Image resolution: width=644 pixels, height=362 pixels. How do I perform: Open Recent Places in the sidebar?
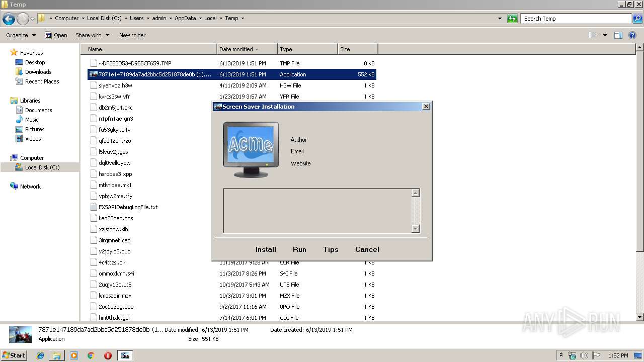[x=42, y=81]
